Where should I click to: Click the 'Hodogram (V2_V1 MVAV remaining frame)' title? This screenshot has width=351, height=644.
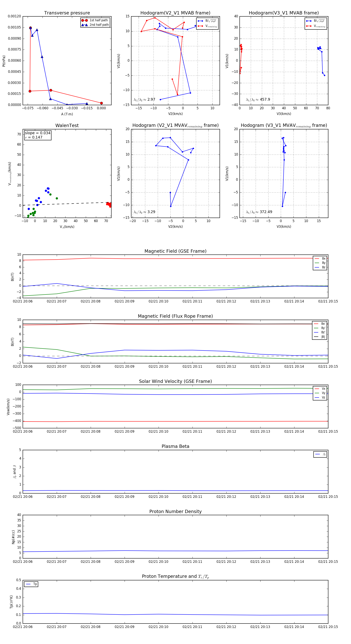click(175, 125)
